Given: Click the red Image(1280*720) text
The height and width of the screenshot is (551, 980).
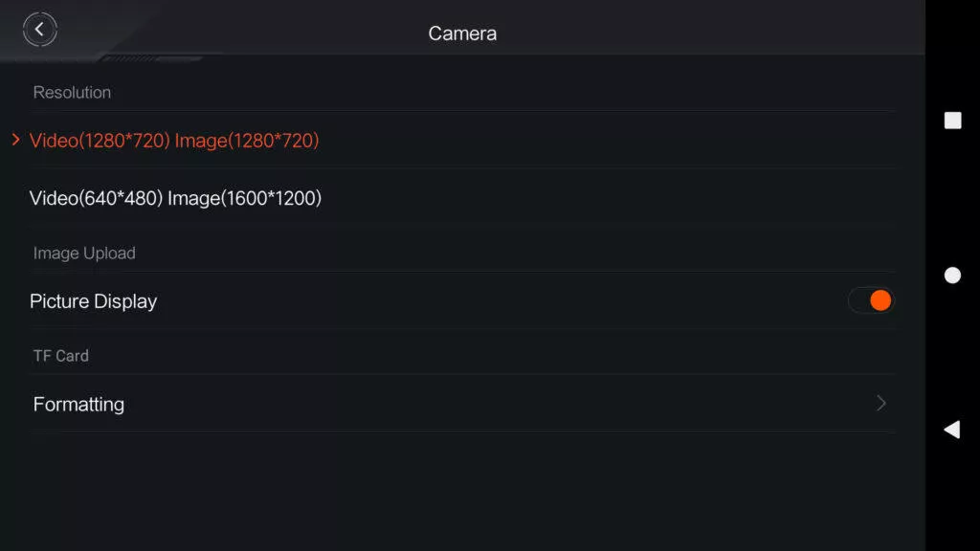Looking at the screenshot, I should (x=247, y=141).
